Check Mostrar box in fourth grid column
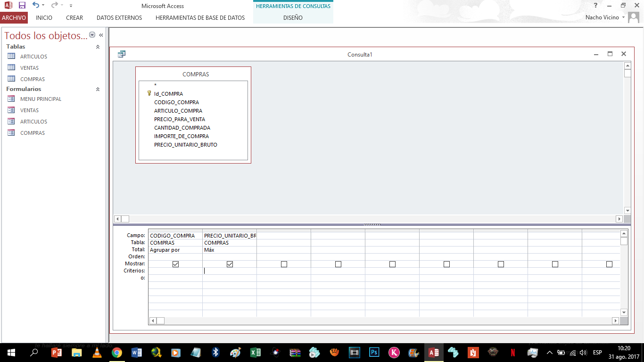 338,264
